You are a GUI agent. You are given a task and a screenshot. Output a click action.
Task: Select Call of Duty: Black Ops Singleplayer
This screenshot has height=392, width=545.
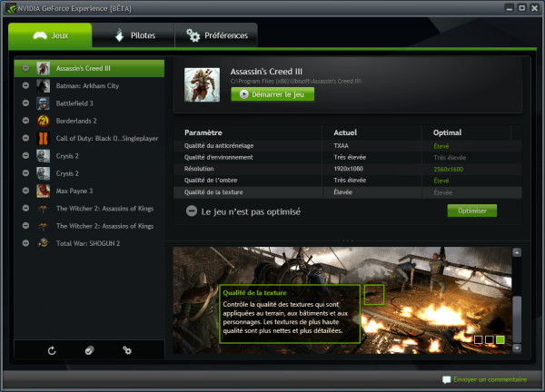(89, 138)
